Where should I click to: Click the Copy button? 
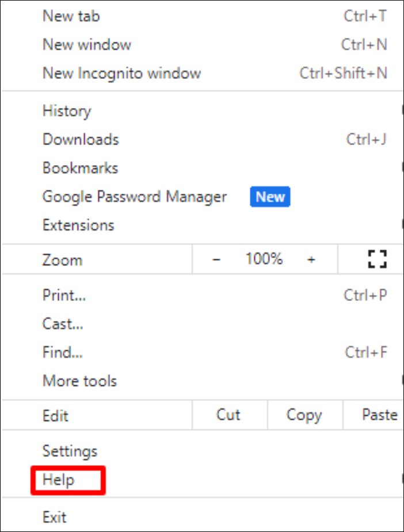click(304, 415)
